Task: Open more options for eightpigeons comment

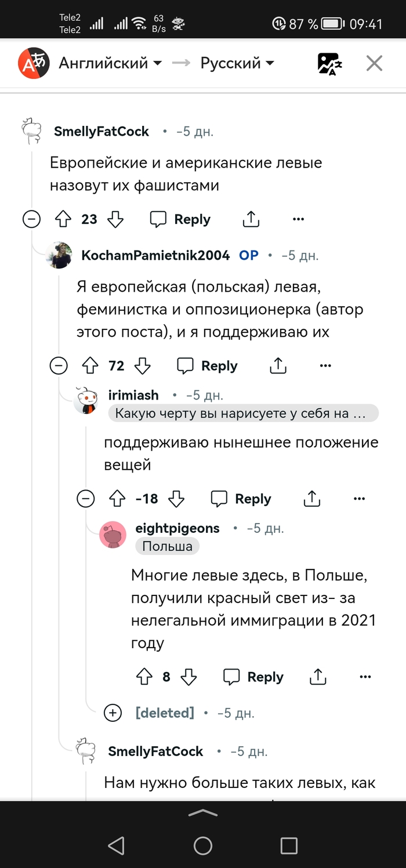Action: (365, 677)
